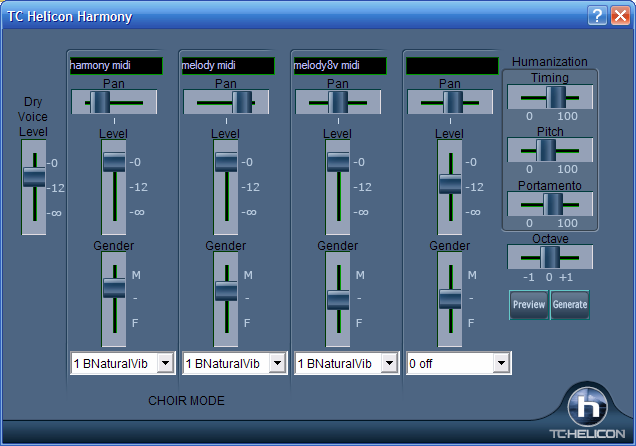
Task: Click the harmony midi Gender slider handle
Action: [114, 288]
